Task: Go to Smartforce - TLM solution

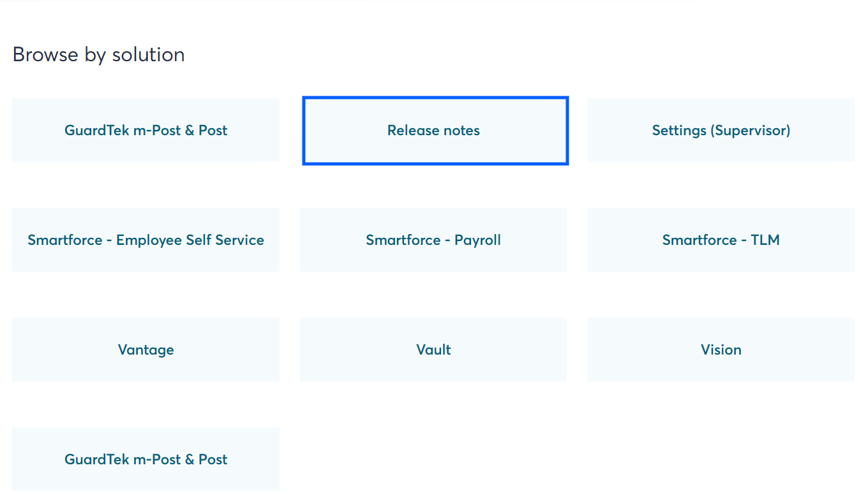Action: [x=721, y=240]
